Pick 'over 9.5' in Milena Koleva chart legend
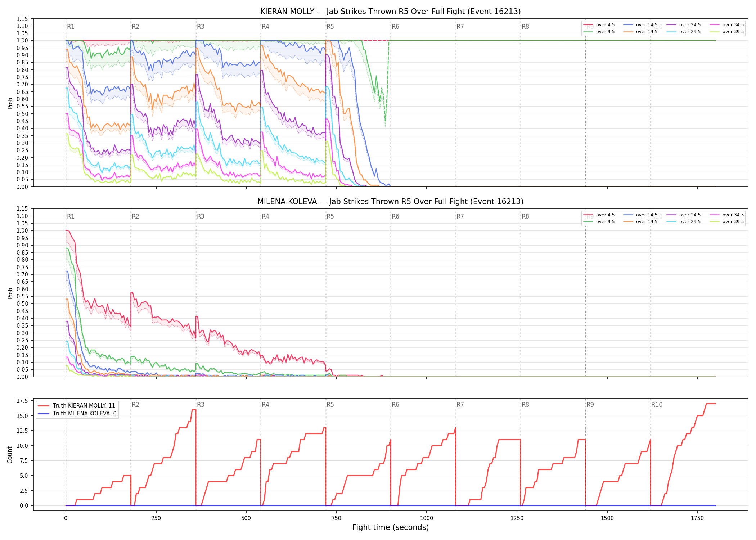The width and height of the screenshot is (756, 540). 599,222
